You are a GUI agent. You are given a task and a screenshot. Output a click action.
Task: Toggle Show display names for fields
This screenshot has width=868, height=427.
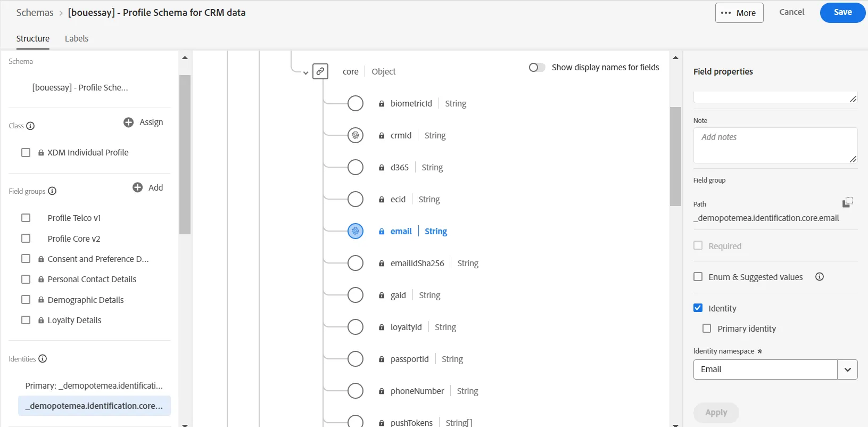pyautogui.click(x=537, y=67)
